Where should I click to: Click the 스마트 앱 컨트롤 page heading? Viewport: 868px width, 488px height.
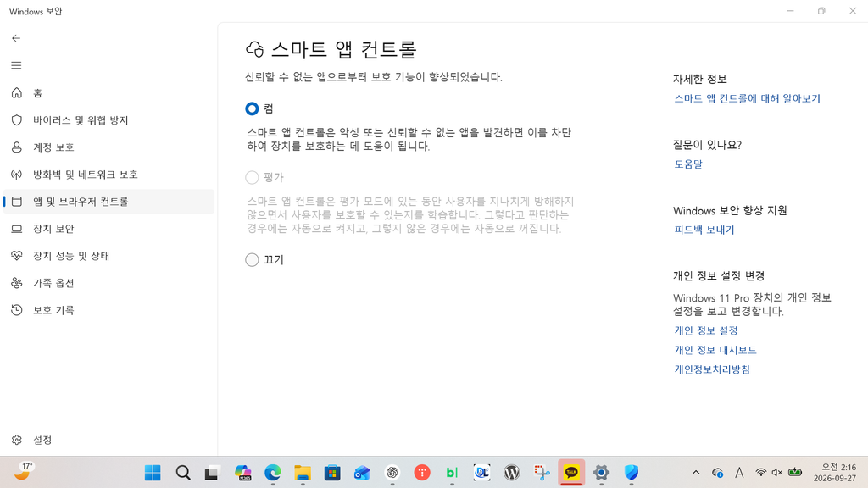coord(343,49)
